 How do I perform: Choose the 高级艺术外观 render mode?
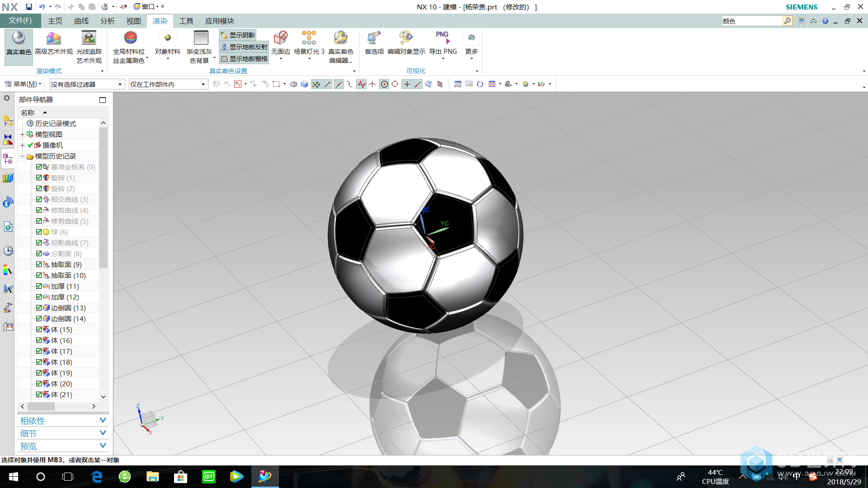(x=53, y=44)
